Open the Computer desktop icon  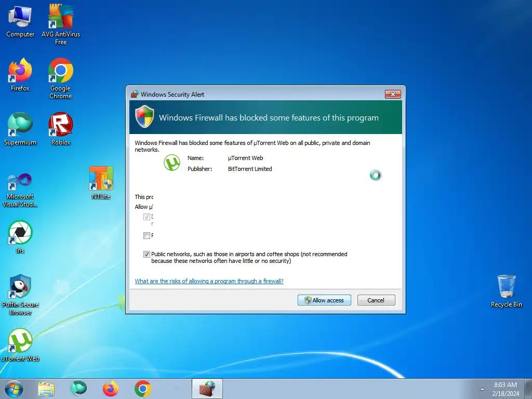click(x=20, y=21)
